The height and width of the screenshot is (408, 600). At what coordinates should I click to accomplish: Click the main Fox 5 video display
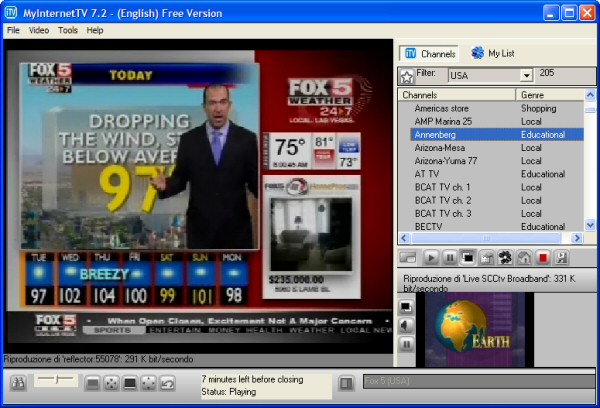point(198,196)
